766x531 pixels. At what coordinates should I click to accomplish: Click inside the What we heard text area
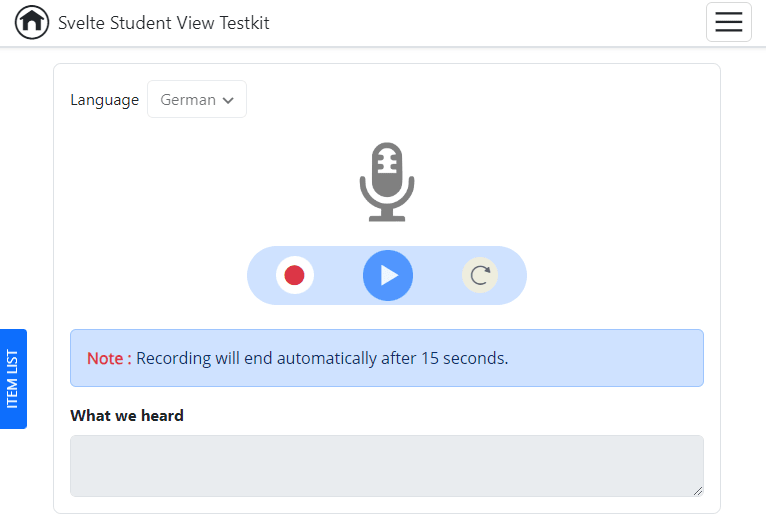[386, 465]
